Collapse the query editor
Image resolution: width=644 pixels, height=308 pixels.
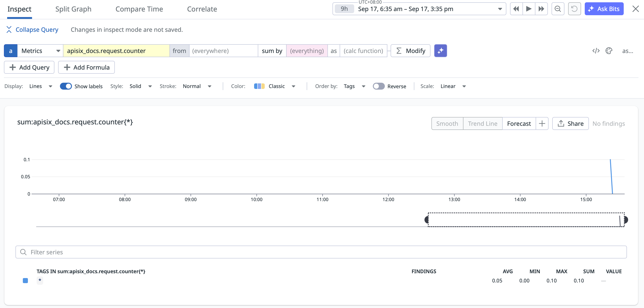[x=32, y=29]
